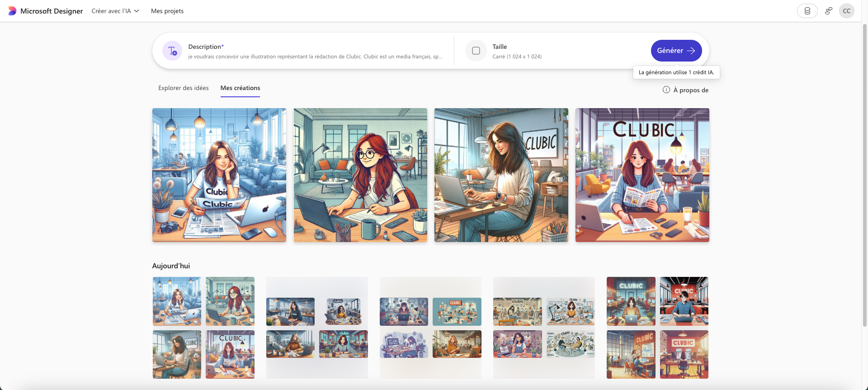
Task: Open the blue-toned Clubic newspaper illustration
Action: point(219,175)
